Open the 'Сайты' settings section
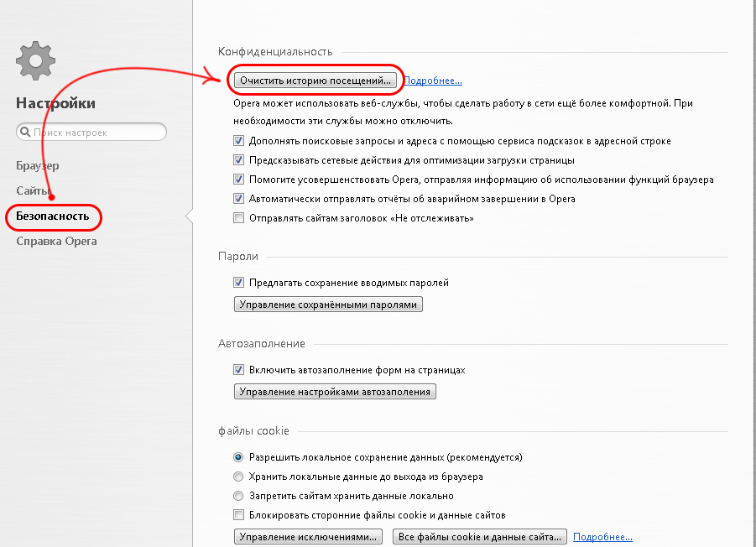Image resolution: width=756 pixels, height=547 pixels. (x=31, y=190)
